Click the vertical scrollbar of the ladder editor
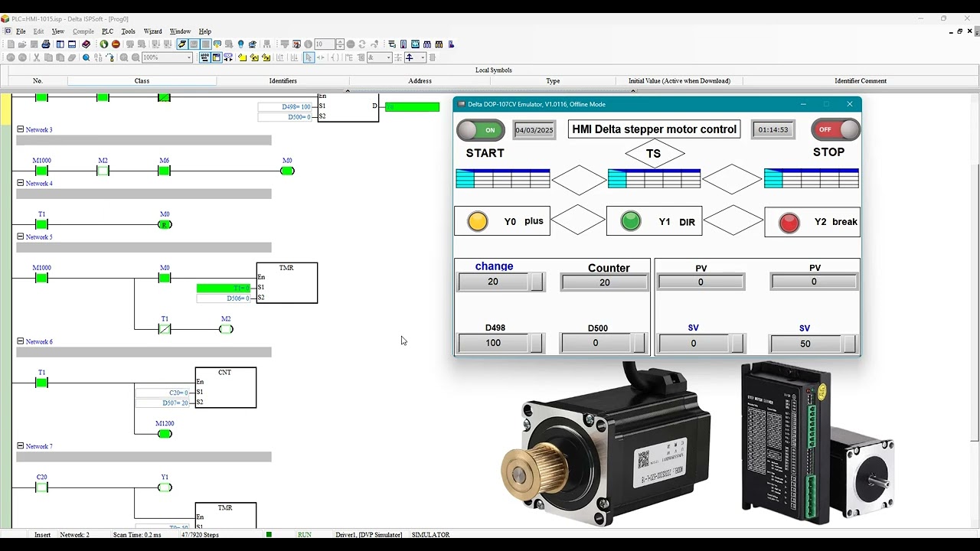Viewport: 980px width, 551px height. (975, 302)
